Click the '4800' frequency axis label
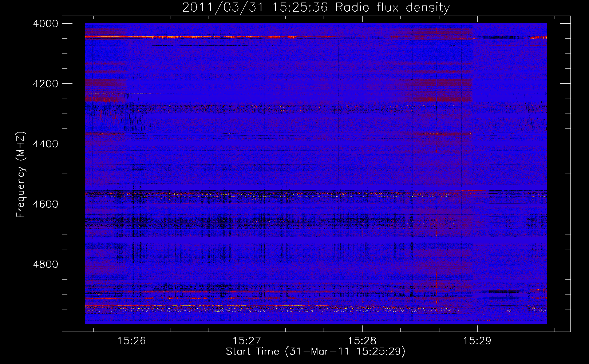The height and width of the screenshot is (364, 589). pos(46,264)
